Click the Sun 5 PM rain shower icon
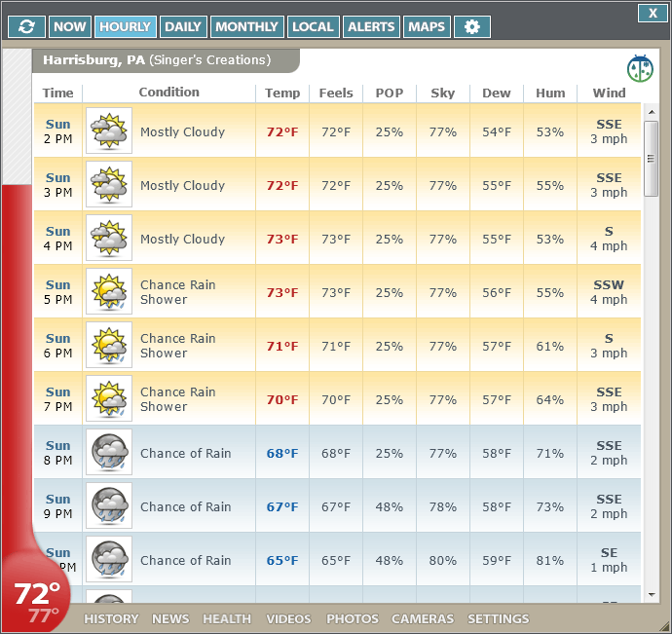Viewport: 672px width, 634px height. (109, 291)
